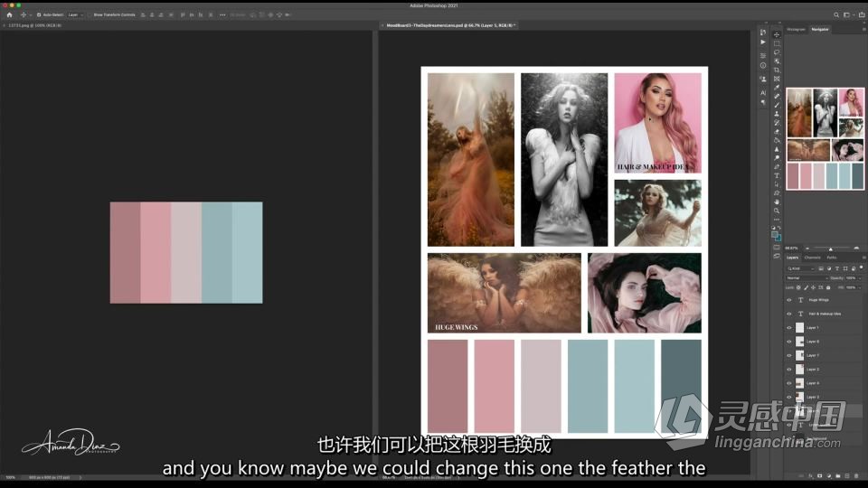Viewport: 868px width, 488px height.
Task: Hide the Hair & makeup idea layer
Action: click(789, 314)
